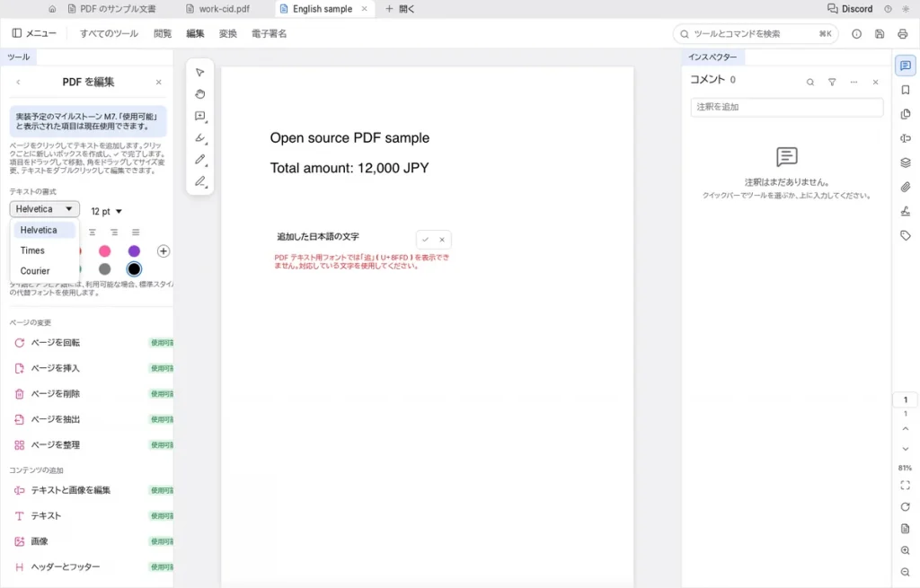Open the comments panel icon in right rail
The width and height of the screenshot is (920, 588).
pos(906,65)
